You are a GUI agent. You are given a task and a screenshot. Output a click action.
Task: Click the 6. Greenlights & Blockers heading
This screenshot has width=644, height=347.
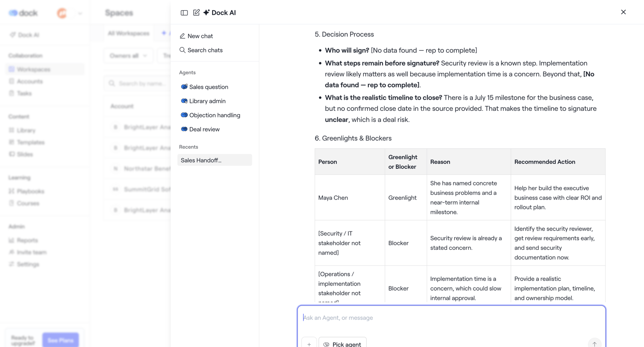(x=353, y=139)
